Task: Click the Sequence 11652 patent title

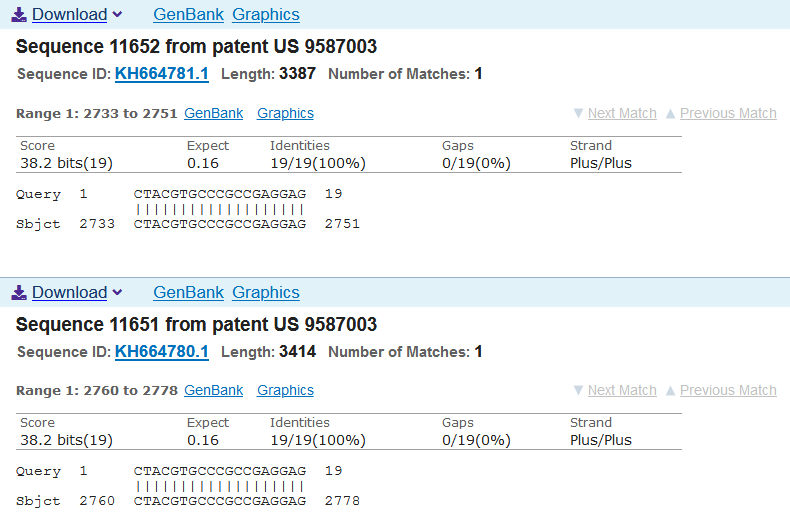Action: pyautogui.click(x=196, y=47)
